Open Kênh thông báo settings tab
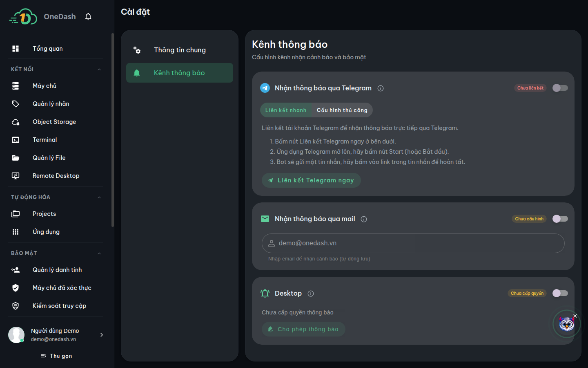Viewport: 588px width, 368px height. [180, 73]
